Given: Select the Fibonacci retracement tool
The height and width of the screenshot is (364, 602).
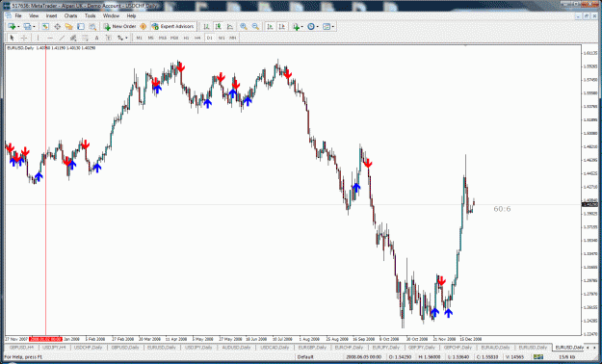Looking at the screenshot, I should tap(85, 38).
